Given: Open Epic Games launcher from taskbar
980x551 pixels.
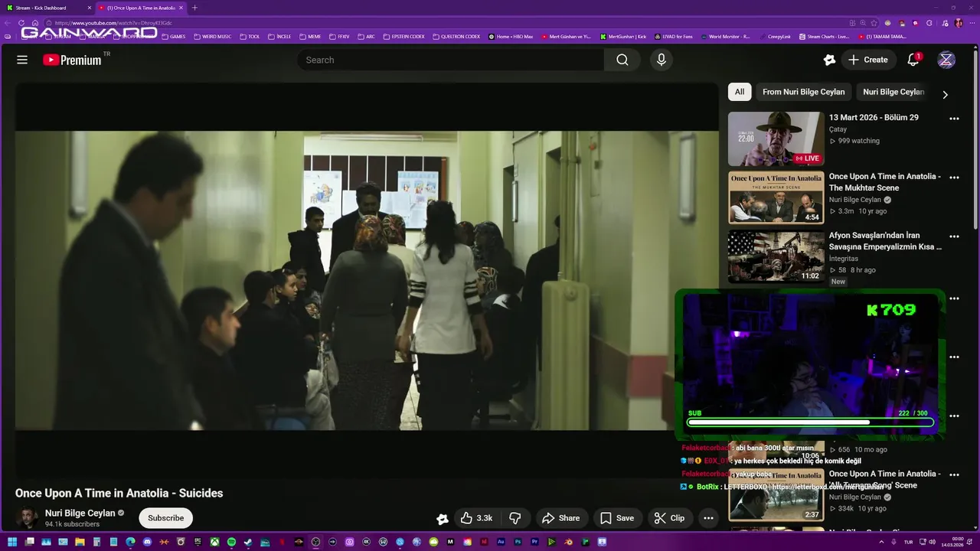Looking at the screenshot, I should point(198,543).
